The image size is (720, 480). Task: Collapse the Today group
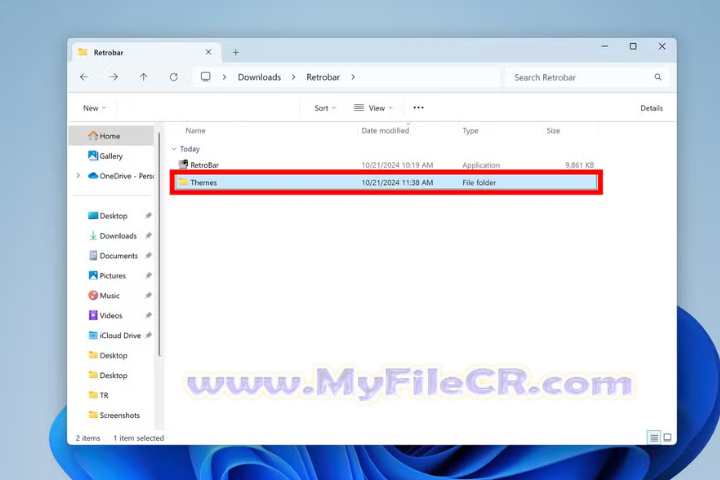(x=174, y=149)
